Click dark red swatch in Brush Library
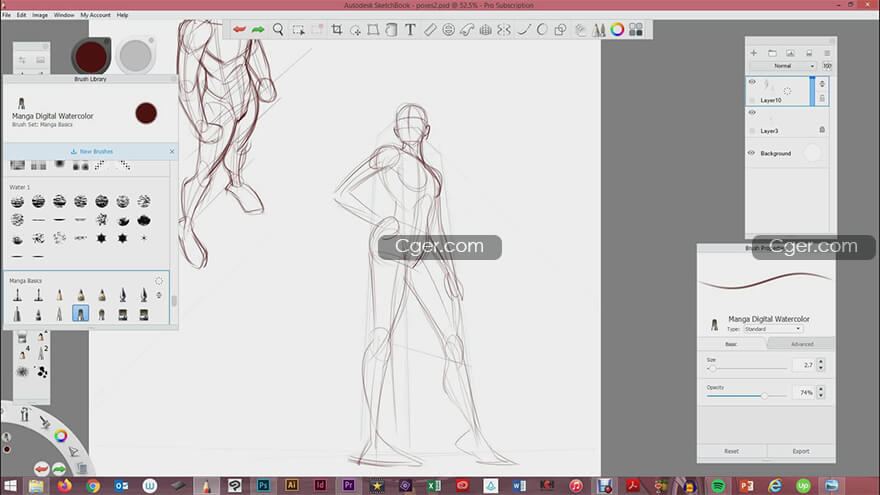Image resolution: width=880 pixels, height=495 pixels. click(146, 113)
